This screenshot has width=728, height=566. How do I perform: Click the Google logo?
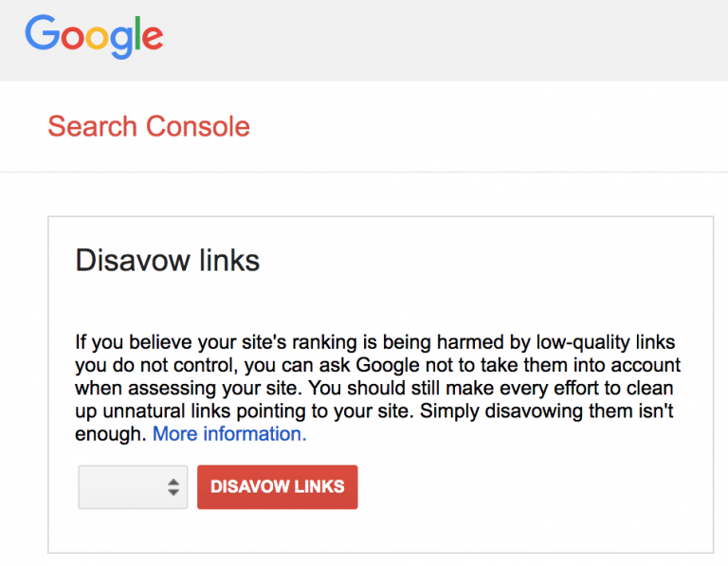coord(94,37)
